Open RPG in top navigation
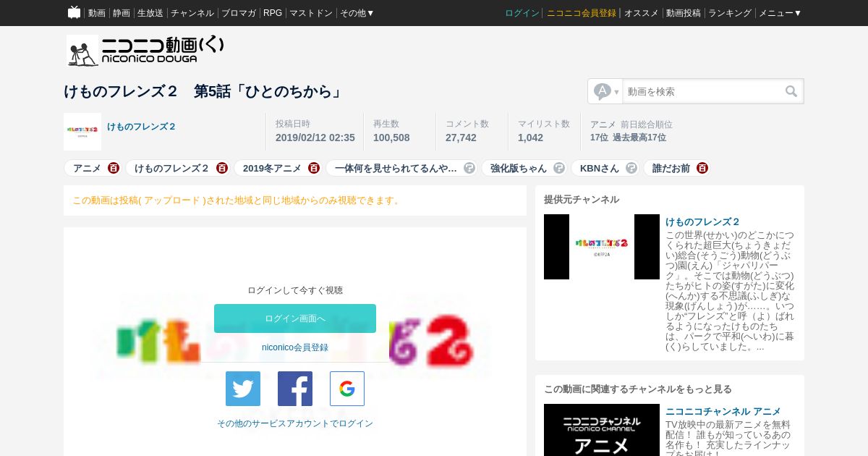868x456 pixels. (273, 13)
